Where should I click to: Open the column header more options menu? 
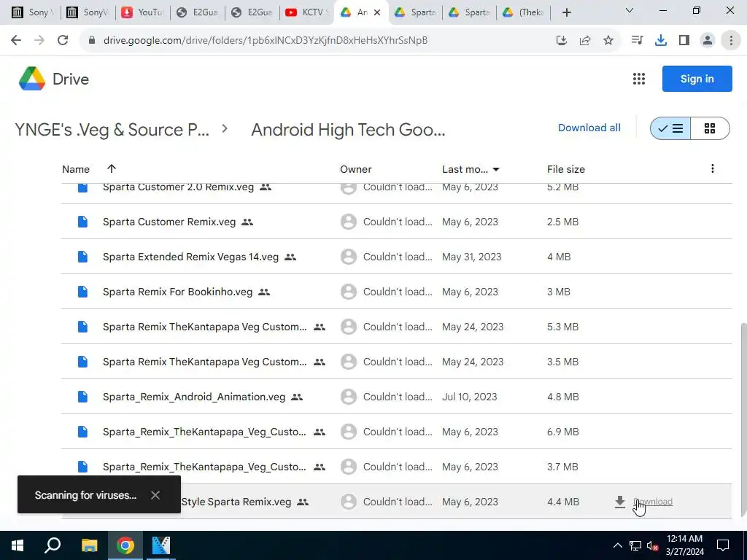712,168
